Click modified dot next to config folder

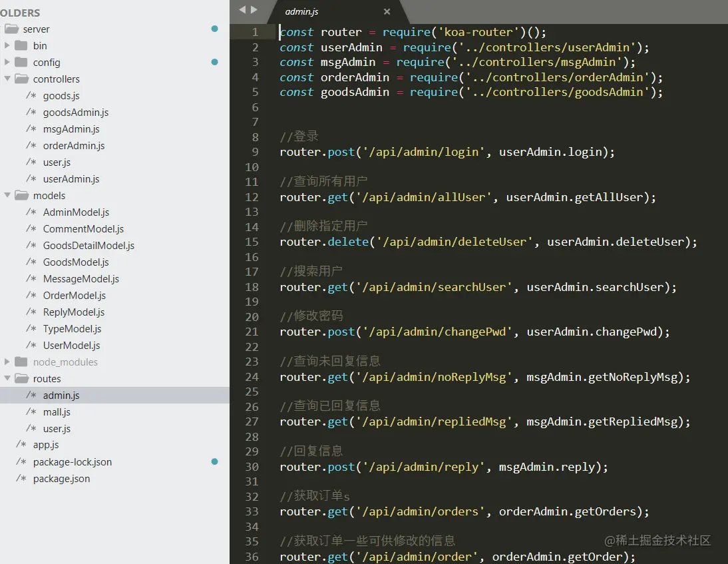[214, 62]
